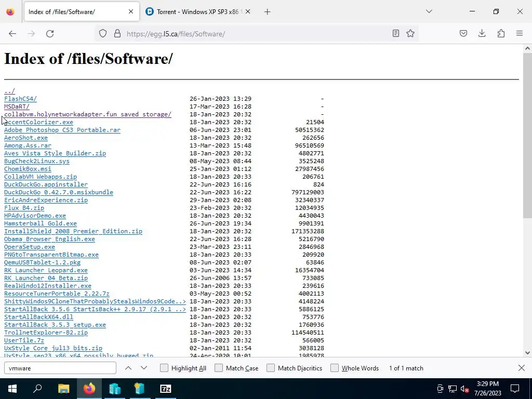Enable Highlight All checkbox
The width and height of the screenshot is (532, 399).
coord(164,368)
